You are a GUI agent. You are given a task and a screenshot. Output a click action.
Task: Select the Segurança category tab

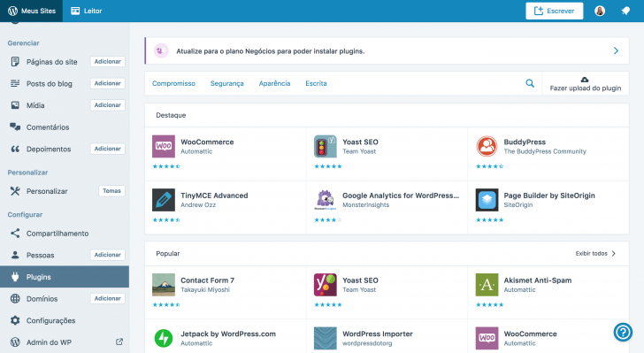(227, 83)
